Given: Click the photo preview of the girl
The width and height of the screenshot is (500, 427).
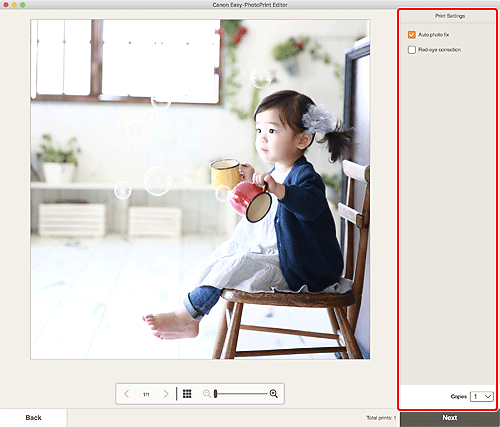Looking at the screenshot, I should tap(200, 189).
